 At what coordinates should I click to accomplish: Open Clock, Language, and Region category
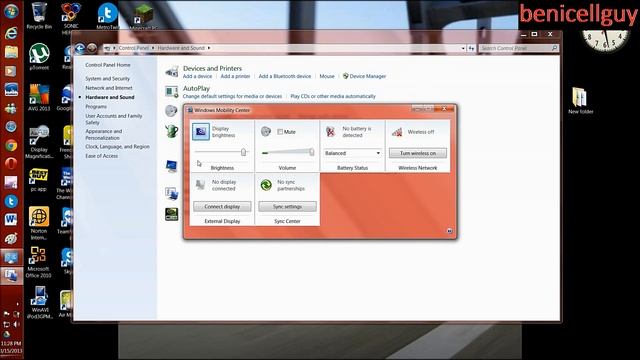coord(117,147)
